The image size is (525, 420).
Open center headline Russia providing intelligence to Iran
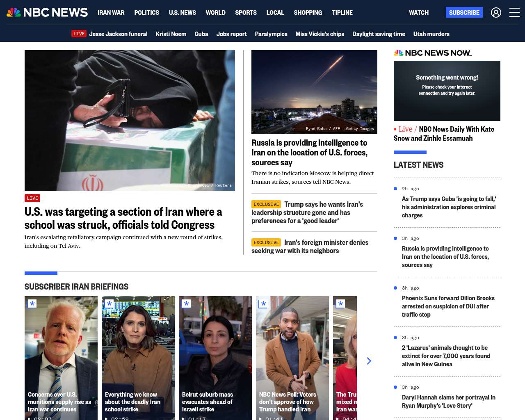click(309, 153)
